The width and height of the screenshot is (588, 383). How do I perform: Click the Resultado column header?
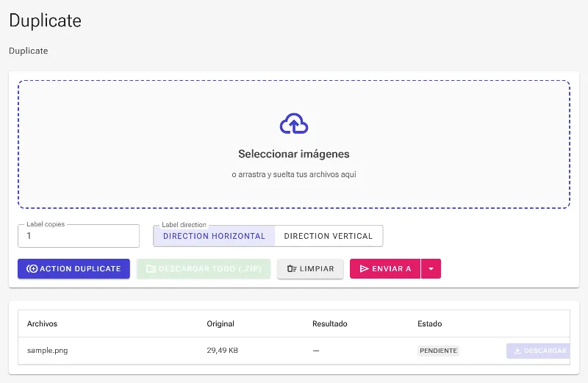tap(330, 323)
